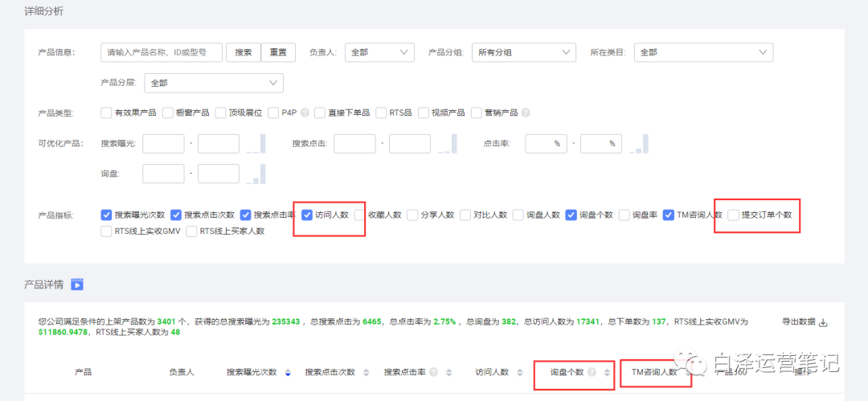Viewport: 868px width, 401px height.
Task: Click the 搜索点击 distribution bar chart icon
Action: coord(448,144)
